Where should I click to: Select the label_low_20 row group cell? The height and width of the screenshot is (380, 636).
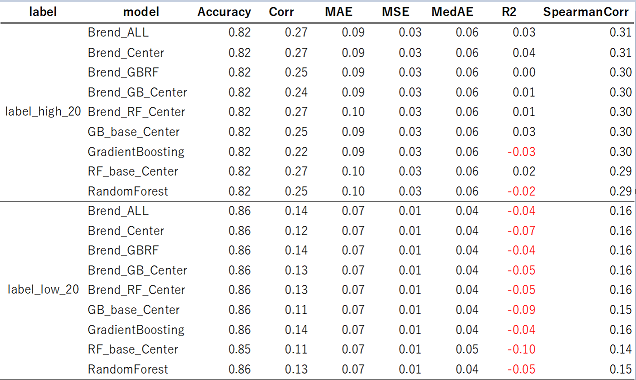pos(43,290)
